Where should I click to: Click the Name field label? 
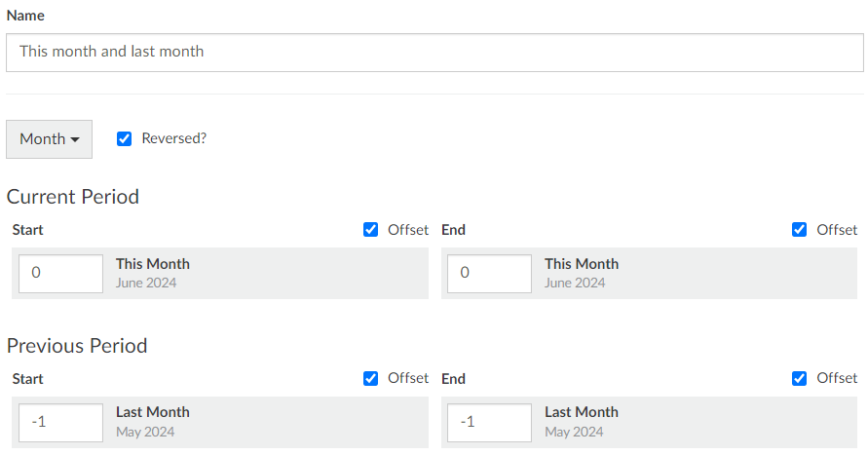pyautogui.click(x=25, y=16)
